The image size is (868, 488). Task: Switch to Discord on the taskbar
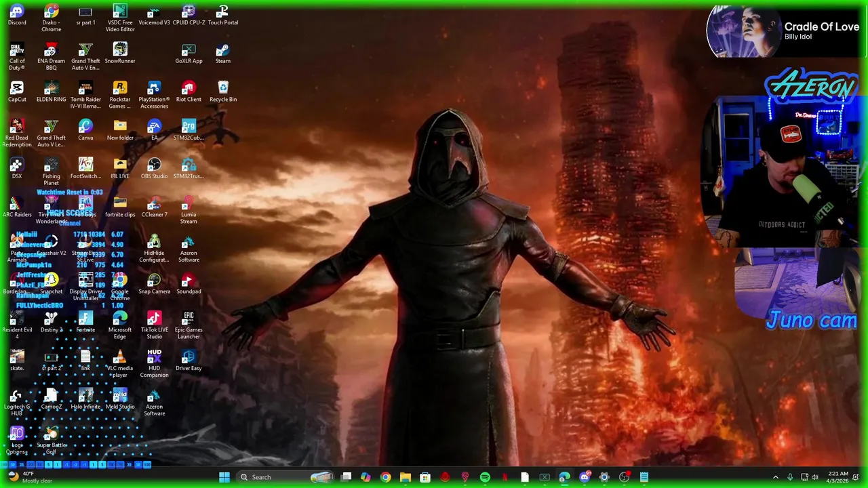[x=585, y=477]
